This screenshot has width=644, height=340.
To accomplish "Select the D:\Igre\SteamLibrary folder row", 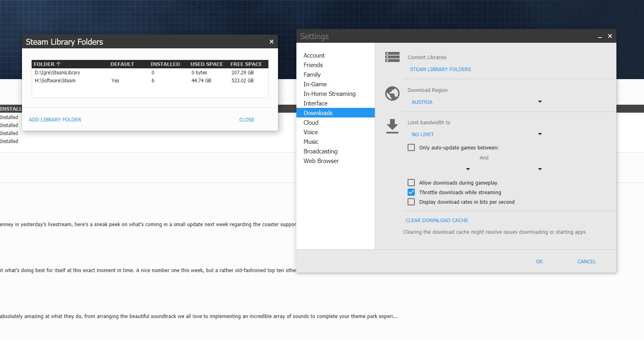I will 150,73.
